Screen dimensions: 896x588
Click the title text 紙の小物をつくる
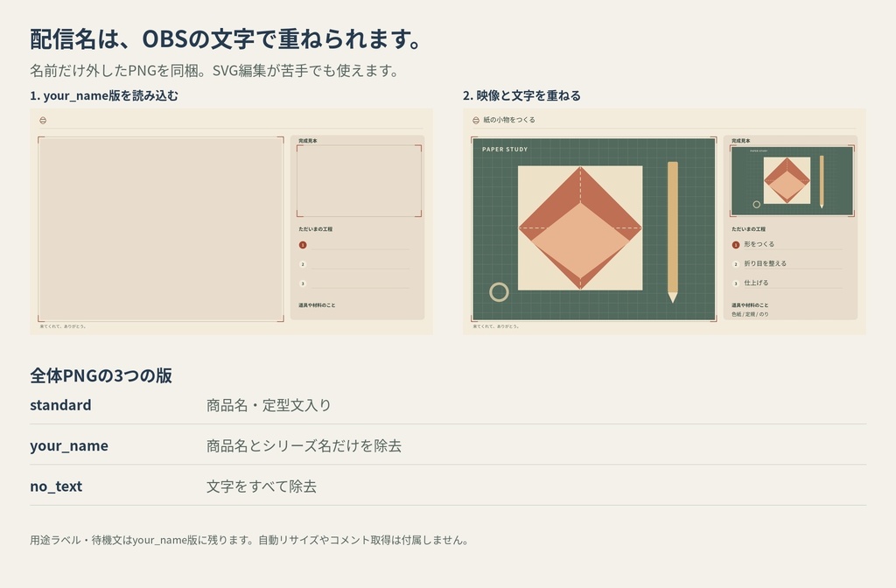509,120
